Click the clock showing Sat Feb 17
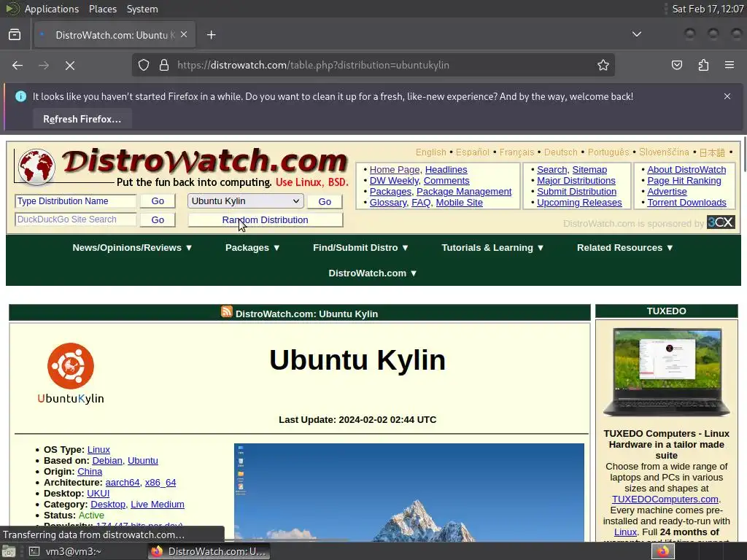 pyautogui.click(x=708, y=9)
